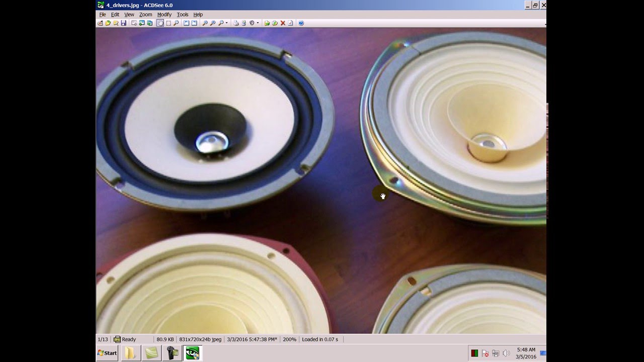Click the 1/13 image counter
The height and width of the screenshot is (362, 644).
103,339
